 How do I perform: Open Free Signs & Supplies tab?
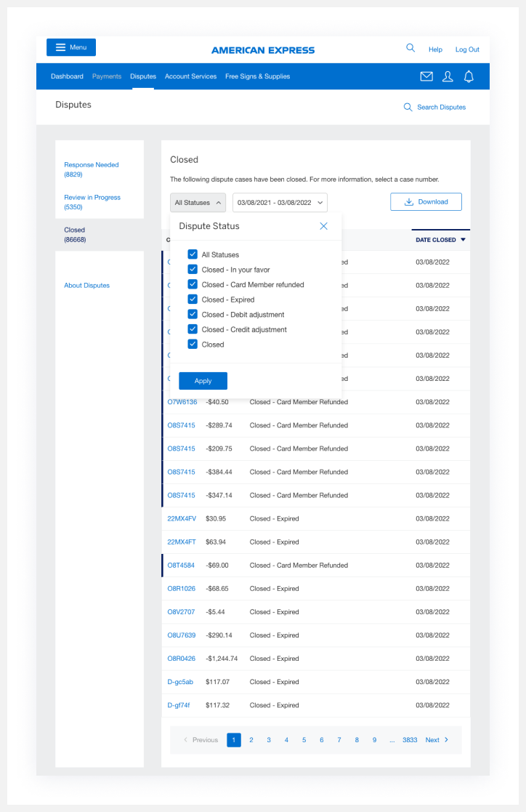257,76
